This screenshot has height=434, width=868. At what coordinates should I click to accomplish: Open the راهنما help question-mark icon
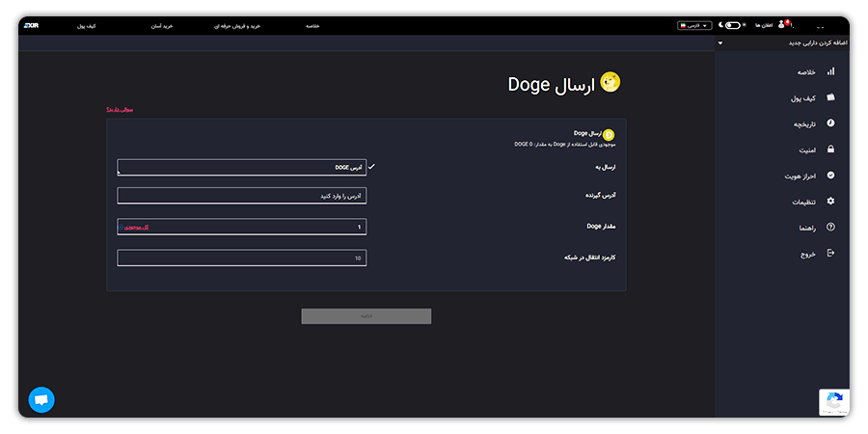click(830, 227)
